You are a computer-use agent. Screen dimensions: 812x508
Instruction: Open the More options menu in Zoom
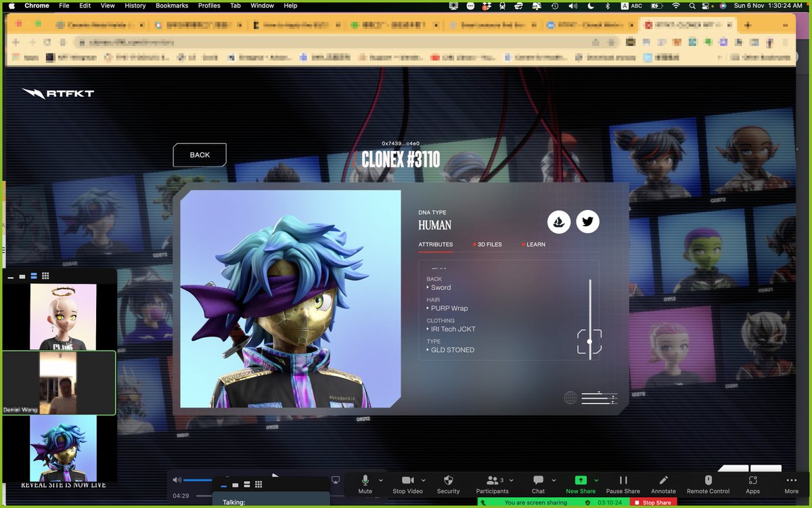[792, 484]
